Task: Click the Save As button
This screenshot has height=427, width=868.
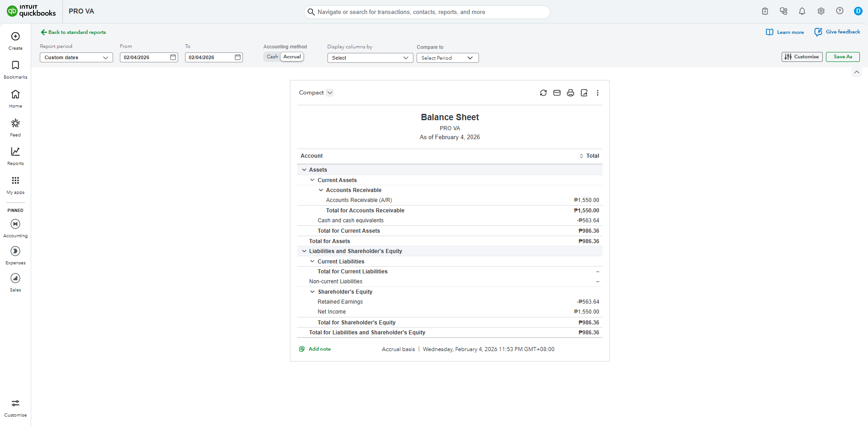Action: (x=842, y=57)
